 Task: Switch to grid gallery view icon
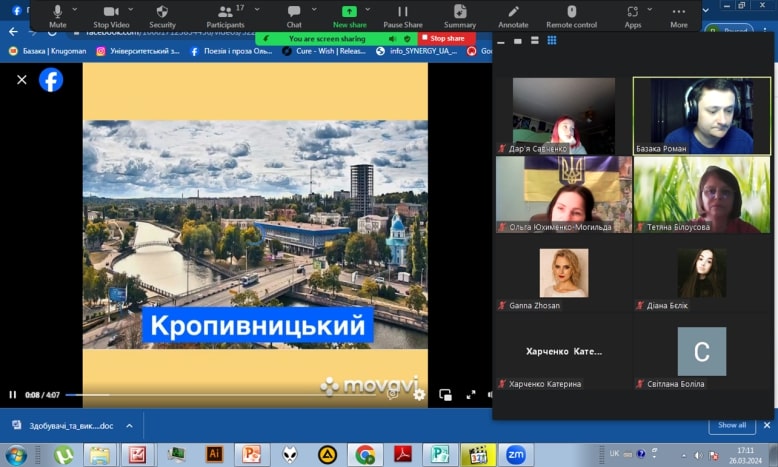tap(550, 41)
